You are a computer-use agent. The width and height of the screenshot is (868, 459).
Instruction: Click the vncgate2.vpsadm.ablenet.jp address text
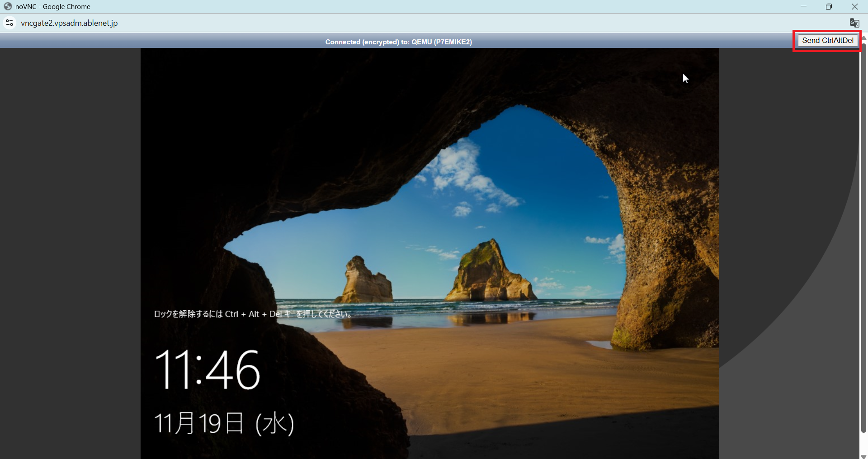[69, 23]
